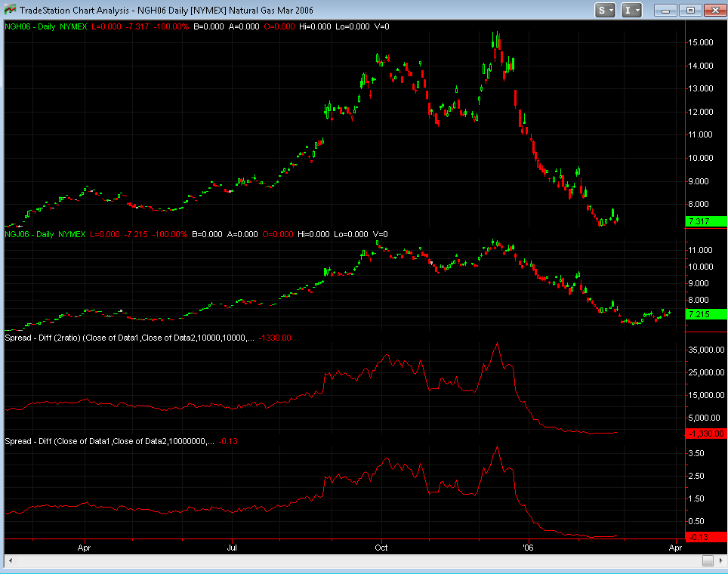Click the 35,000.00 spread axis label
Screen dimensions: 728x574
[705, 350]
